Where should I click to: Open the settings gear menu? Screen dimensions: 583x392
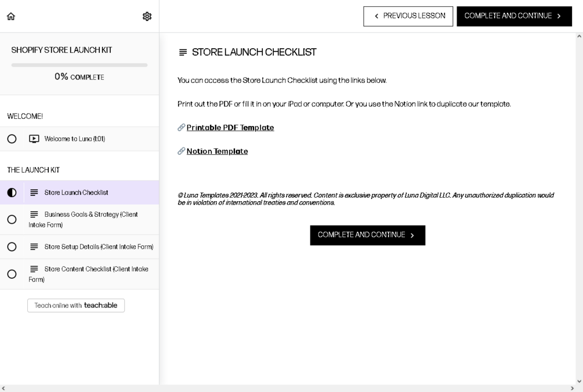pyautogui.click(x=147, y=16)
